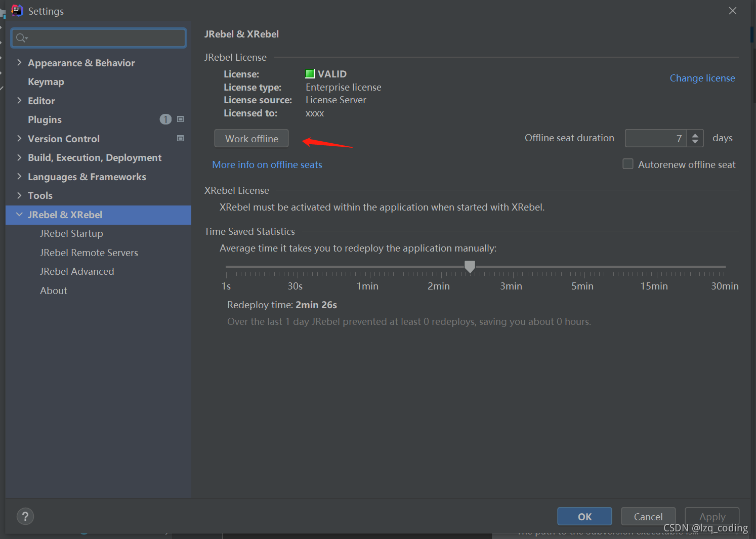This screenshot has width=756, height=539.
Task: Close the Settings dialog with the X
Action: click(732, 11)
